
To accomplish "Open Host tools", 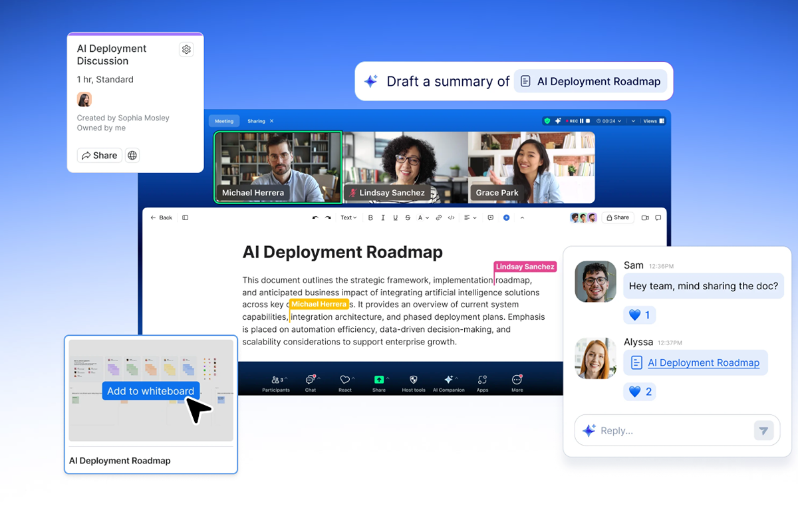I will tap(414, 383).
